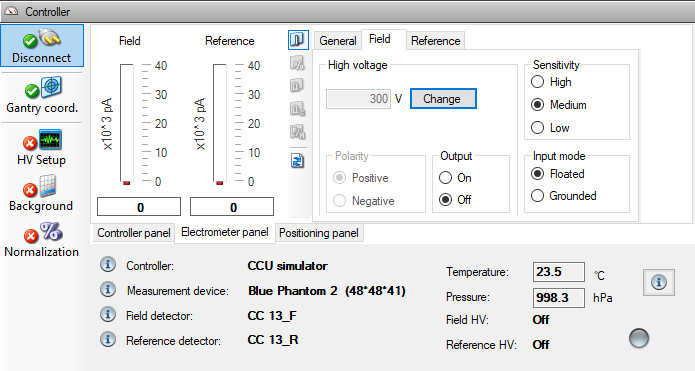Open Gantry coord. target icon
This screenshot has width=695, height=371.
coord(51,87)
